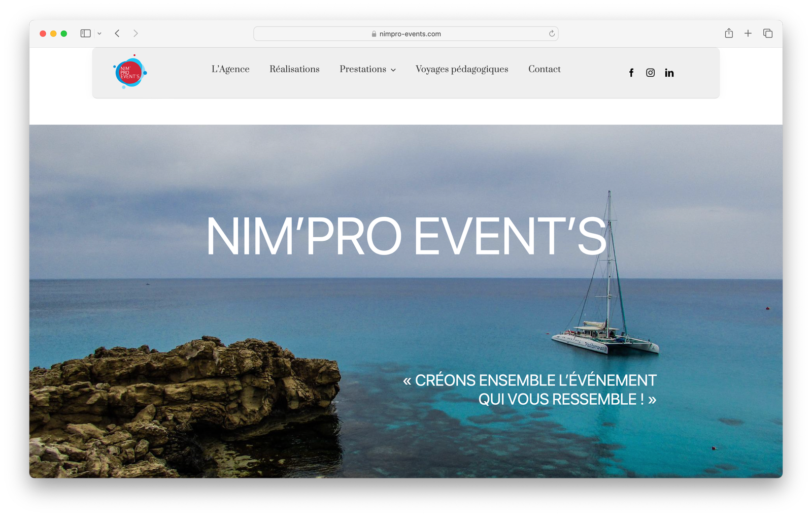Click the NIM'PRO EVENT'S hero heading
This screenshot has width=812, height=517.
tap(406, 237)
